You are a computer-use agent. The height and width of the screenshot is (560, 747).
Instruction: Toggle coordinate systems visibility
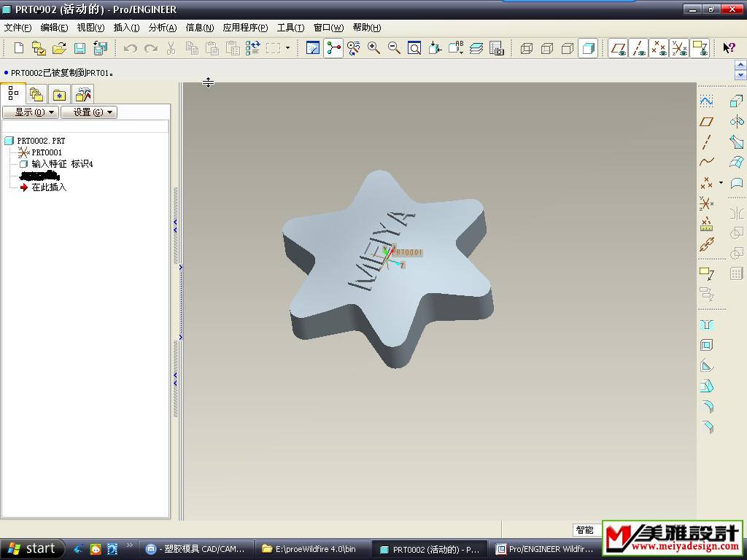click(x=679, y=48)
